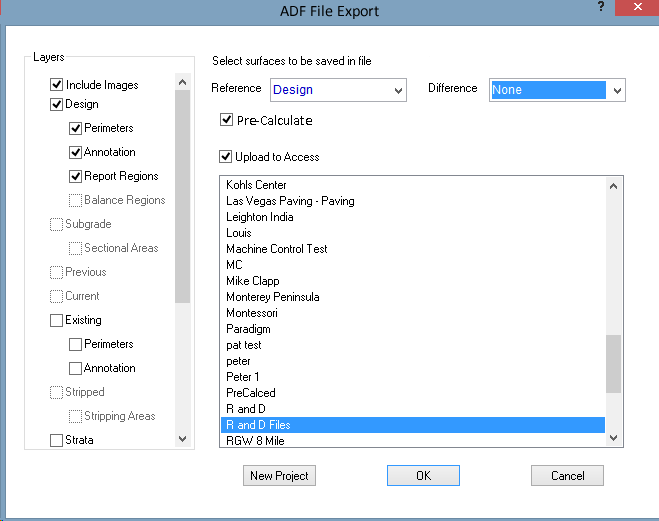The height and width of the screenshot is (521, 659).
Task: Uncheck the Pre-Calculate option
Action: click(227, 121)
